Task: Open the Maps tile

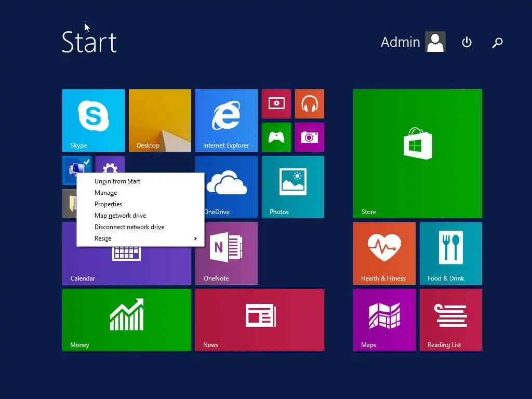Action: 384,320
